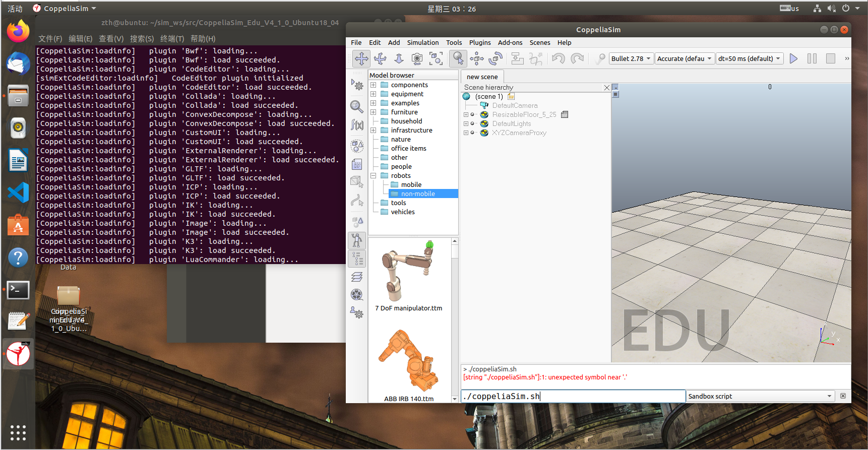Toggle path edit mode sidebar icon
The width and height of the screenshot is (868, 450).
(357, 201)
